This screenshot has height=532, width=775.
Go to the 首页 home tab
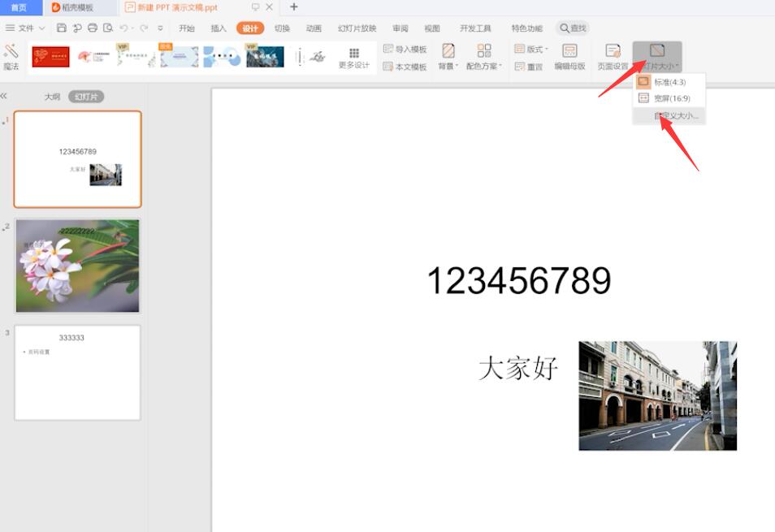coord(19,7)
